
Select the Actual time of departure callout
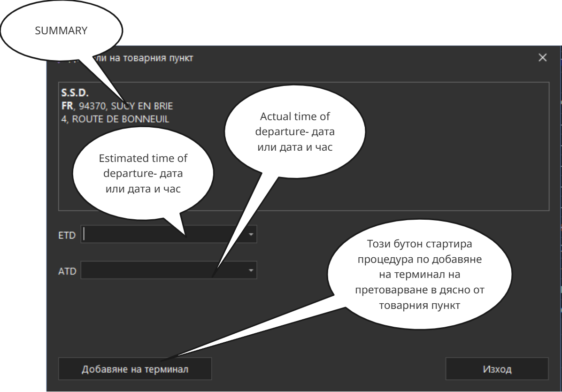[x=295, y=132]
